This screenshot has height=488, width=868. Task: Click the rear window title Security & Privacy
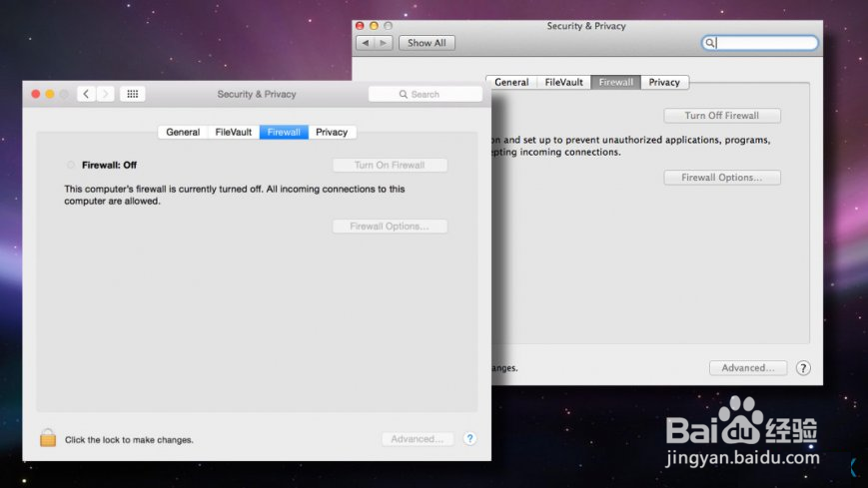click(x=586, y=26)
